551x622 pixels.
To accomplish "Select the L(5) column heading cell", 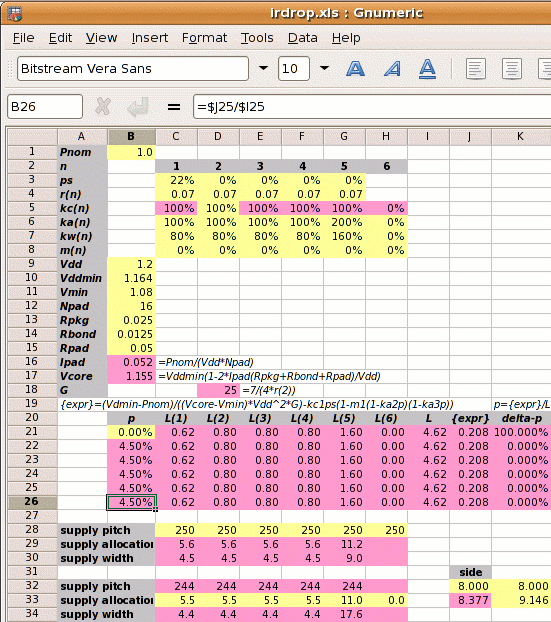I will [x=344, y=418].
